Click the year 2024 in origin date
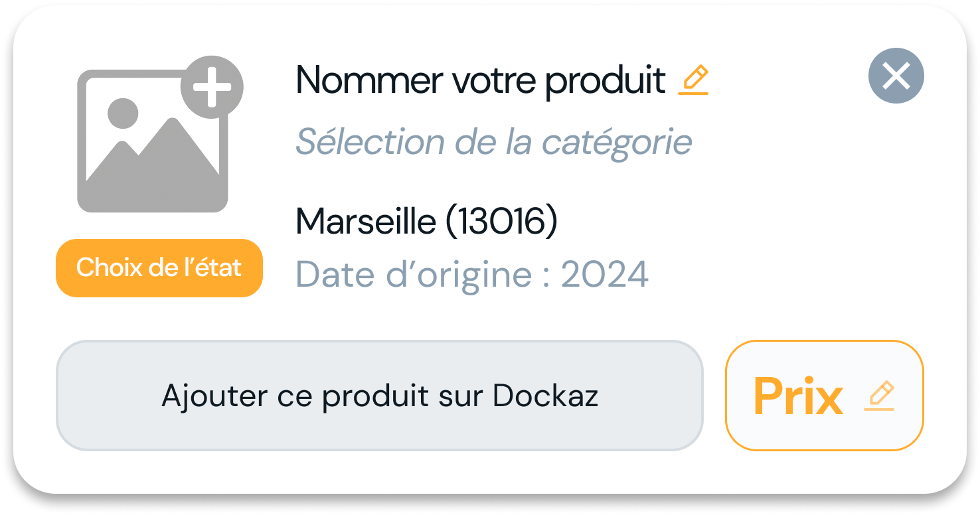This screenshot has width=980, height=515. [605, 274]
